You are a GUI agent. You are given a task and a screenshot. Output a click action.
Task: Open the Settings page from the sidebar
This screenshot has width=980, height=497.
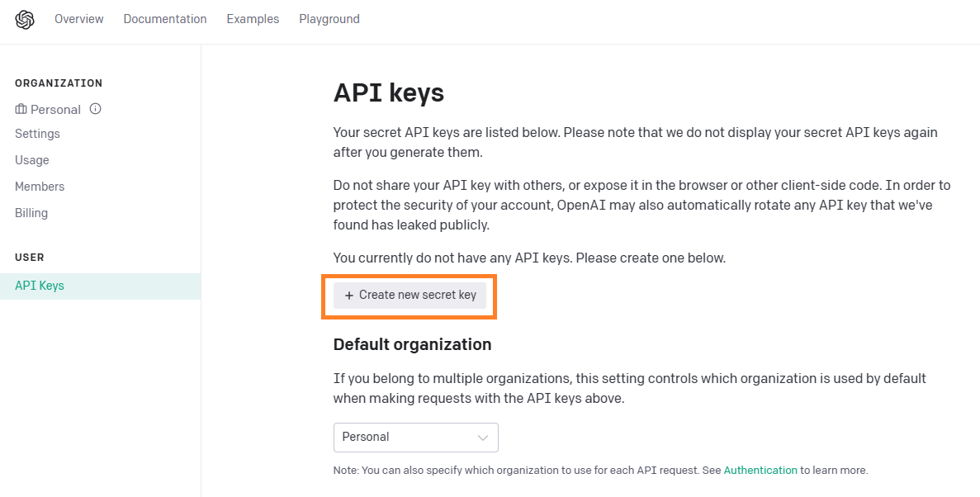point(38,134)
